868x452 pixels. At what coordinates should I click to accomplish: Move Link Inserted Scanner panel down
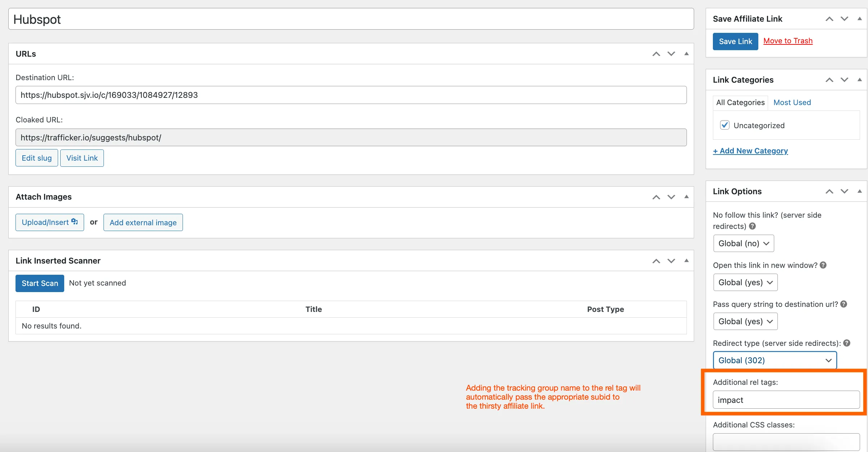pyautogui.click(x=671, y=261)
